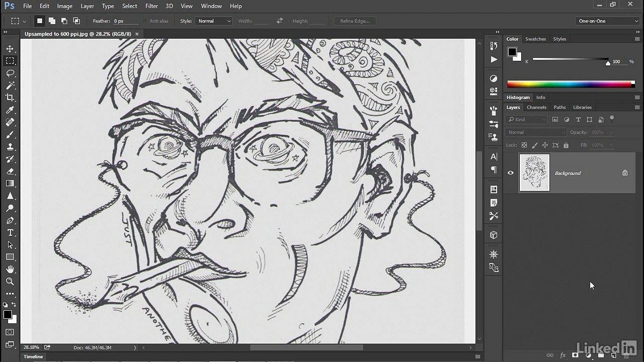644x362 pixels.
Task: Open the Histogram panel options menu
Action: coord(637,97)
